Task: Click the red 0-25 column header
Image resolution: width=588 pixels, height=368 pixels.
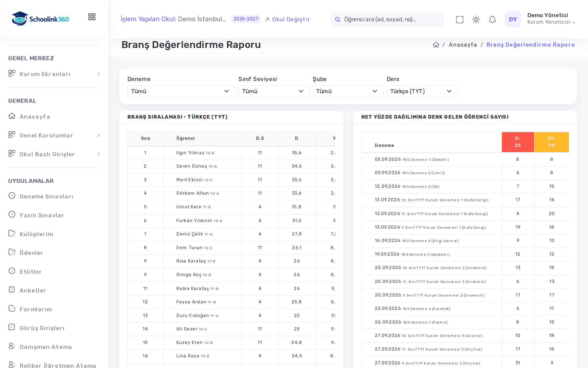Action: pos(518,142)
